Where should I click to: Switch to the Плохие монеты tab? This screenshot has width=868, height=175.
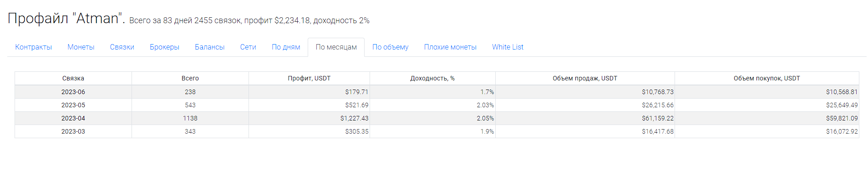click(x=450, y=47)
